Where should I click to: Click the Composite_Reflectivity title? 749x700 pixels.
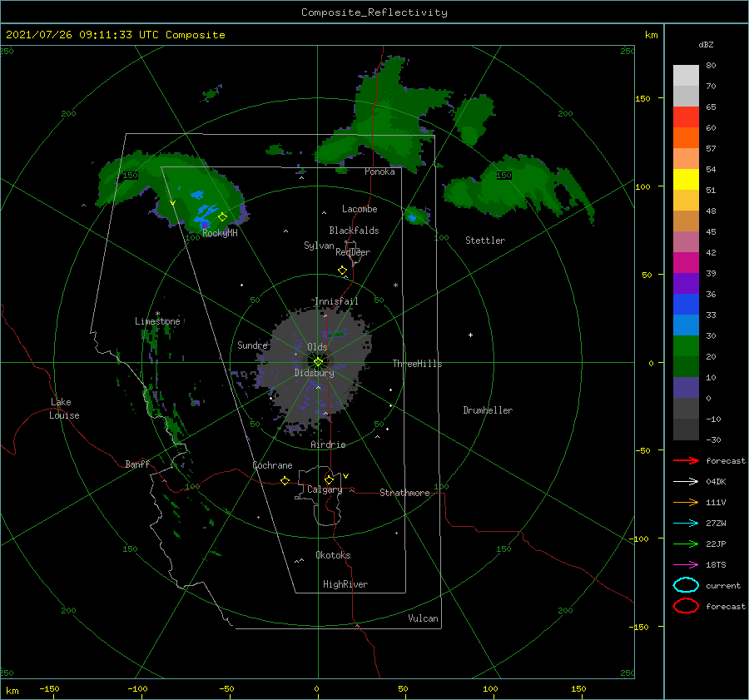[x=374, y=12]
